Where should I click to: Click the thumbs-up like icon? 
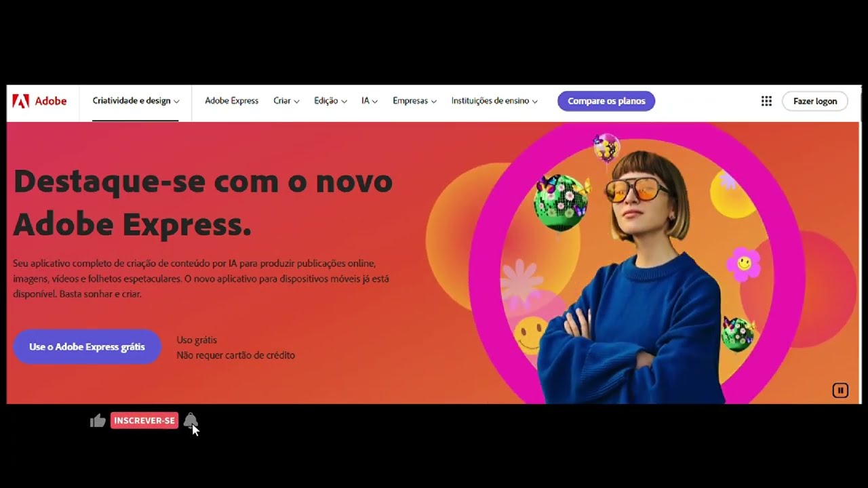[98, 421]
